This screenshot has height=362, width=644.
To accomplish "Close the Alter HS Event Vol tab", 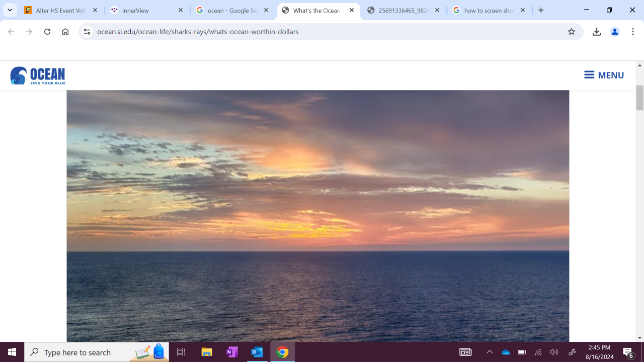I will tap(95, 10).
